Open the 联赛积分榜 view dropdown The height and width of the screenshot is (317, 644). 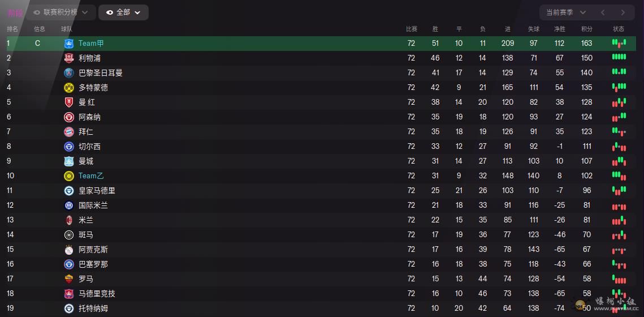[85, 12]
